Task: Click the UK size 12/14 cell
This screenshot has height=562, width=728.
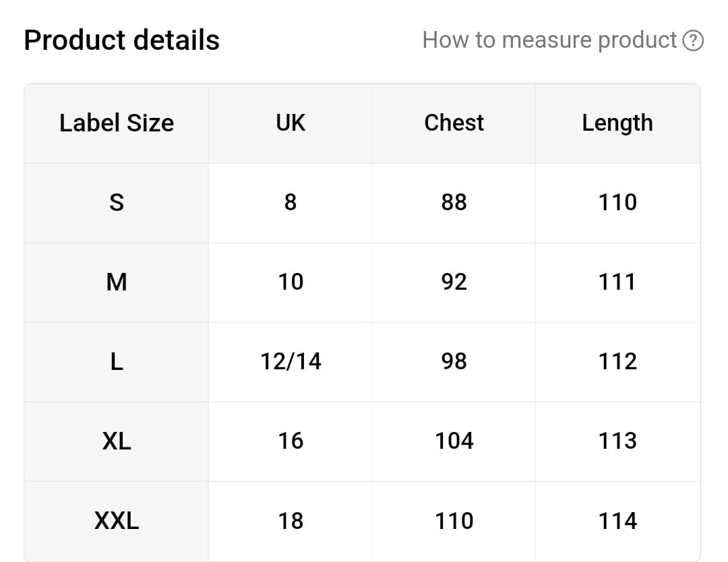Action: [291, 362]
